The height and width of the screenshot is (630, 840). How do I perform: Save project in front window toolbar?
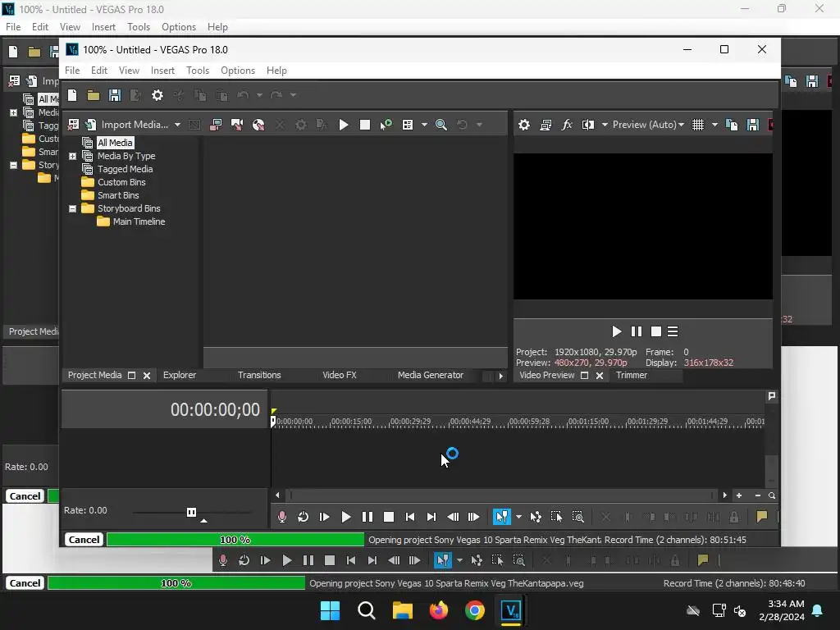coord(115,95)
